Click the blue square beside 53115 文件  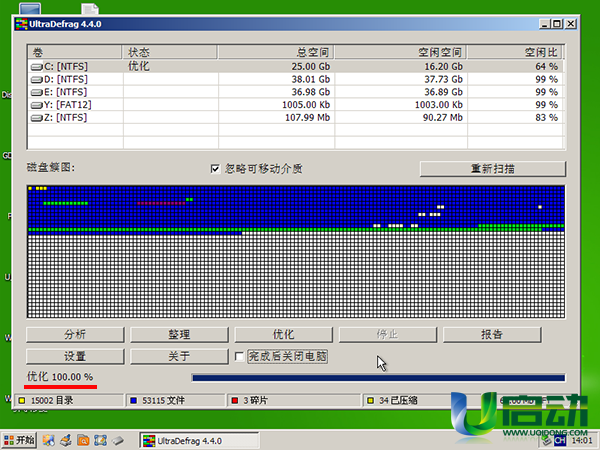coord(134,401)
